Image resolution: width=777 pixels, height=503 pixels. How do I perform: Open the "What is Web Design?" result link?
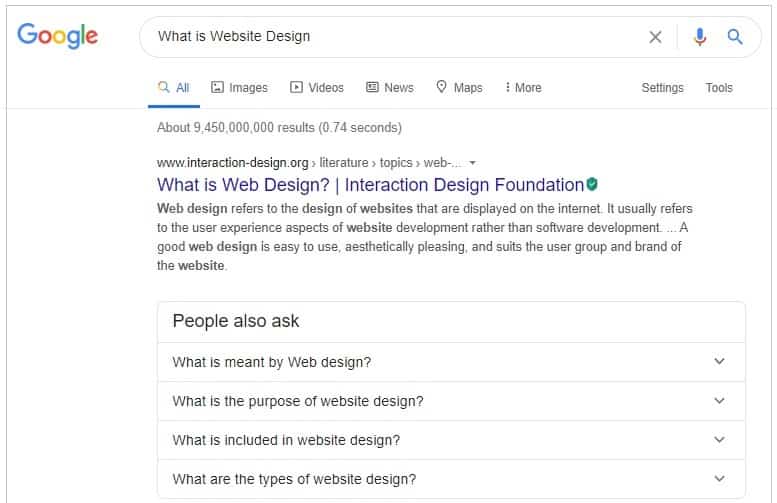370,185
